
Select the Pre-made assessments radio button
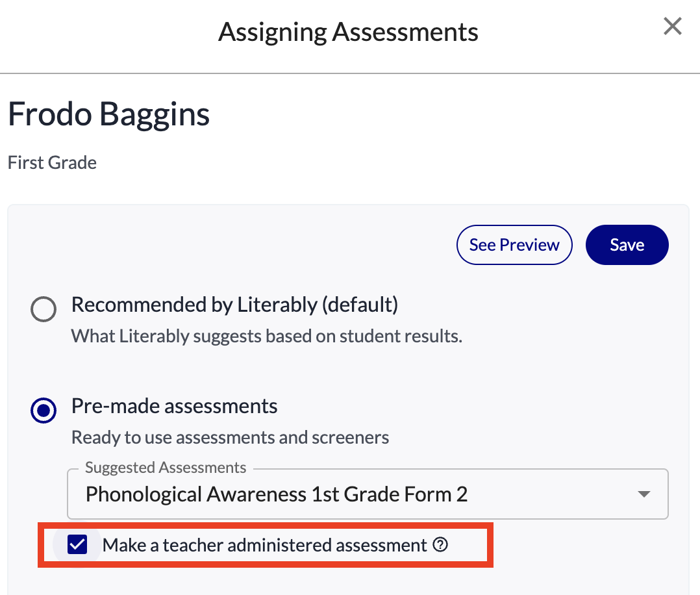click(x=44, y=410)
